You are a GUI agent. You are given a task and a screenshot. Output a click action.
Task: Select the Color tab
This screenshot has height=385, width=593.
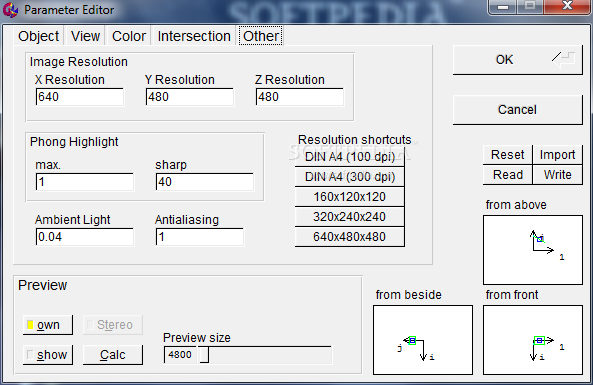129,36
